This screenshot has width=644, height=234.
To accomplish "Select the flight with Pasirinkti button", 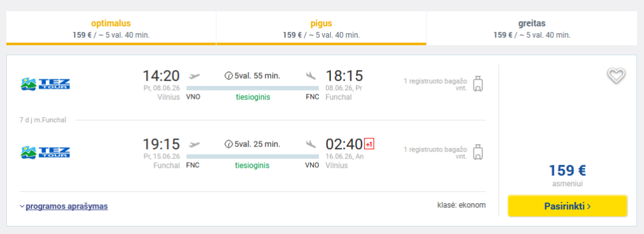I will click(568, 206).
